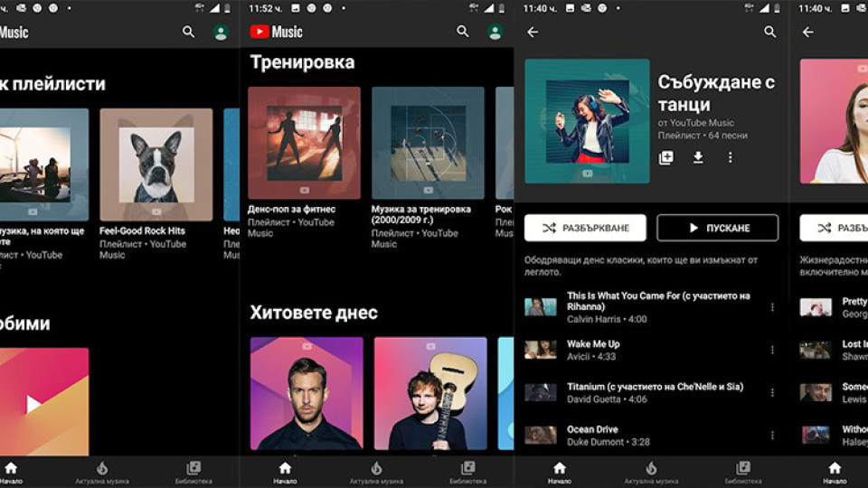Click back arrow on the rightmost cut-off screen
The height and width of the screenshot is (488, 868).
pos(808,33)
